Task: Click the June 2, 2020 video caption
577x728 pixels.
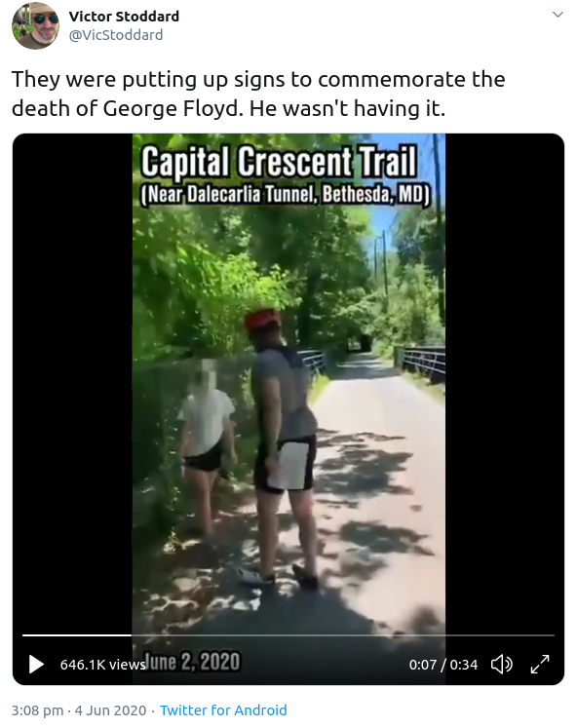Action: click(x=193, y=662)
